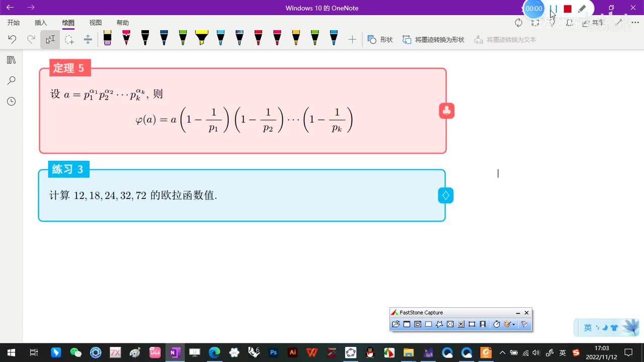Click the blue diamond badge on 练习 3
Viewport: 644px width, 362px height.
[x=446, y=195]
